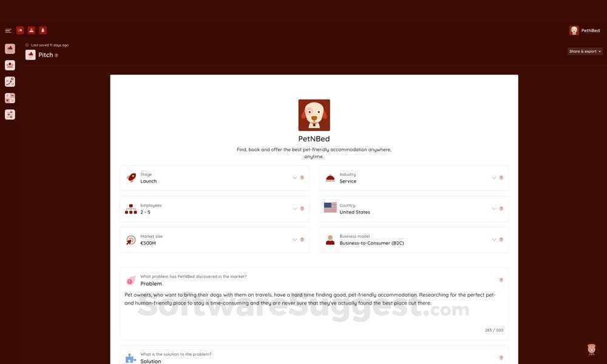The height and width of the screenshot is (364, 607).
Task: Open the roadmap path icon in sidebar
Action: pyautogui.click(x=10, y=82)
